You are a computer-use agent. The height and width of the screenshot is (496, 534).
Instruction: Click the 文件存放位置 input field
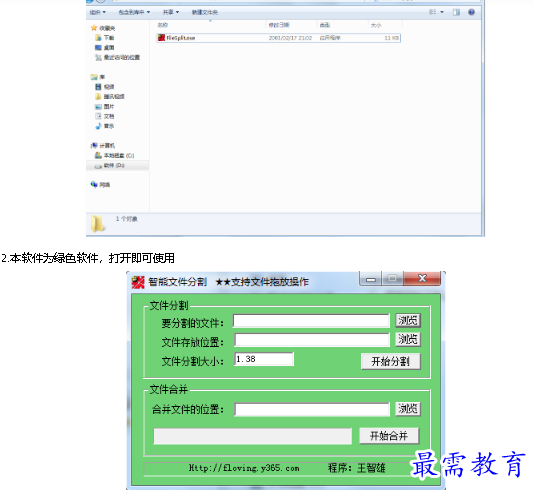(312, 340)
